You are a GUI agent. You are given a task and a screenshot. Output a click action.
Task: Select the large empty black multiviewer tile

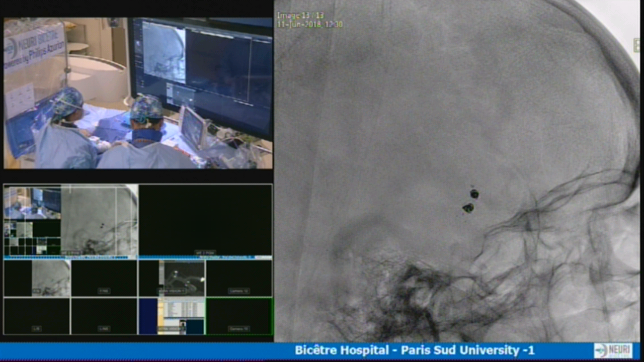click(x=205, y=220)
